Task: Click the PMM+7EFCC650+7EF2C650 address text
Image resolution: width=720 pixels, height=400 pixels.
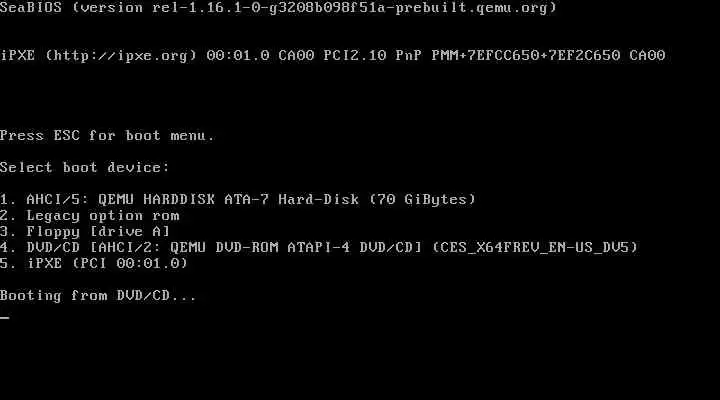Action: coord(526,56)
